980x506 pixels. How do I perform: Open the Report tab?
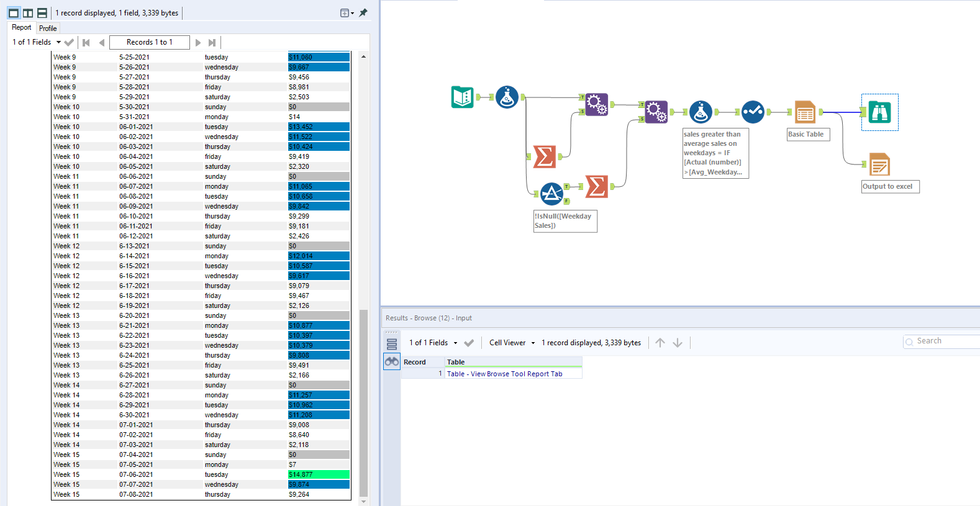tap(21, 28)
